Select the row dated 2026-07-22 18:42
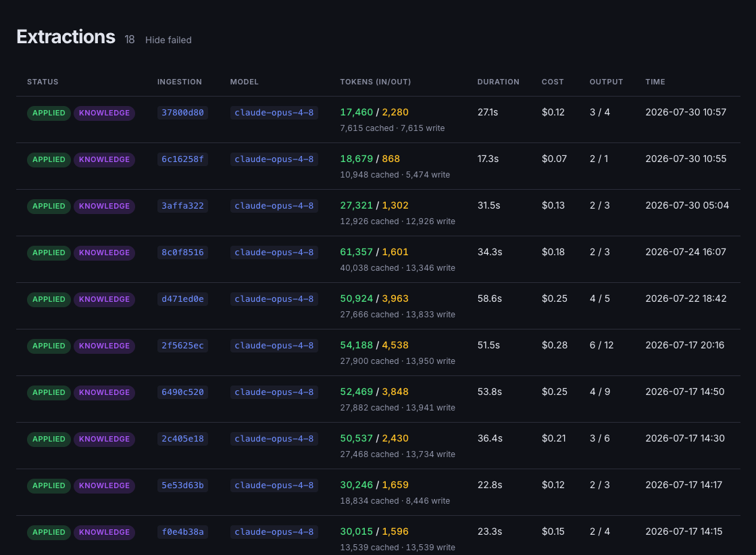756x555 pixels. pyautogui.click(x=378, y=306)
